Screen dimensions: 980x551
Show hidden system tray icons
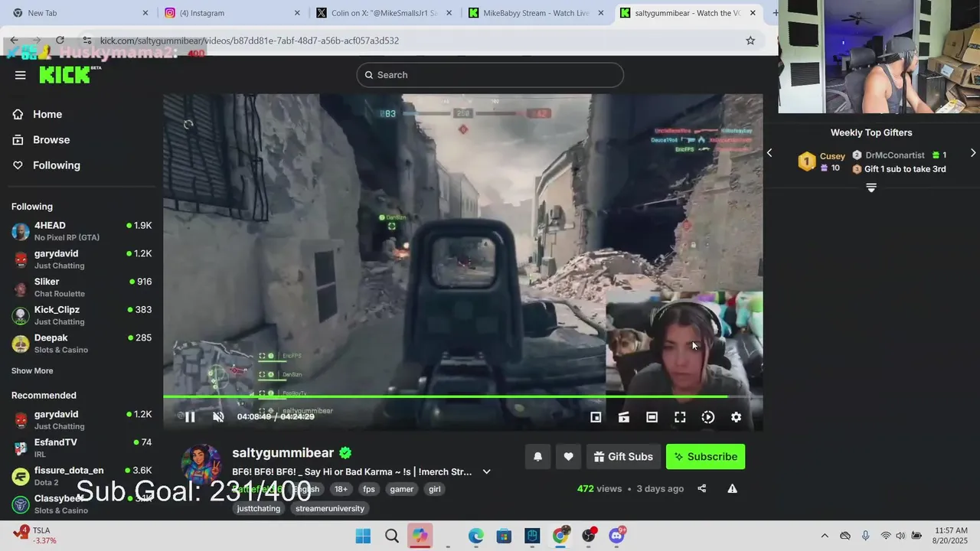click(825, 536)
